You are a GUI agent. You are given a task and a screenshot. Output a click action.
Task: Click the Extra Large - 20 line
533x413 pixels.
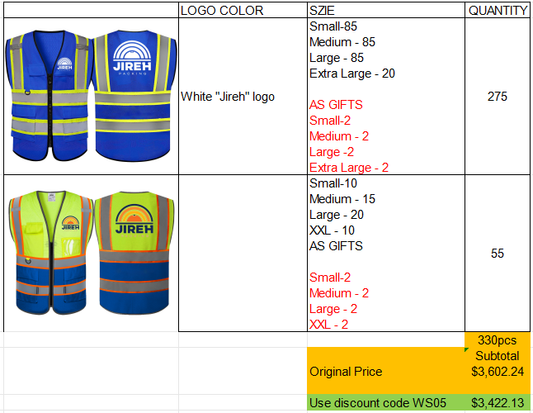tap(352, 73)
